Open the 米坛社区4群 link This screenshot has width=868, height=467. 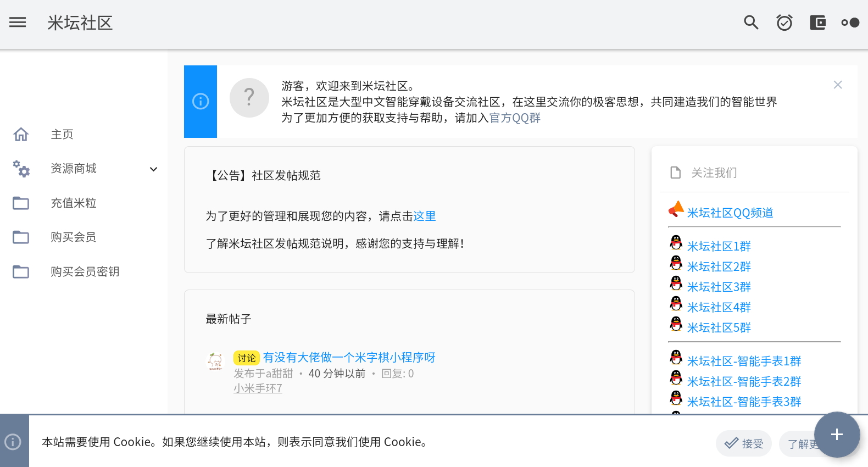719,308
